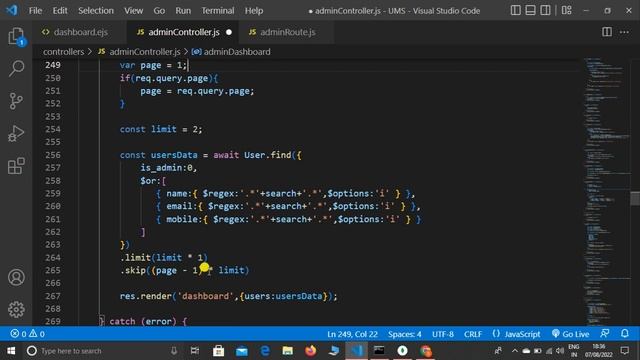Viewport: 640px width, 360px height.
Task: Open Firefox on taskbar
Action: 311,351
